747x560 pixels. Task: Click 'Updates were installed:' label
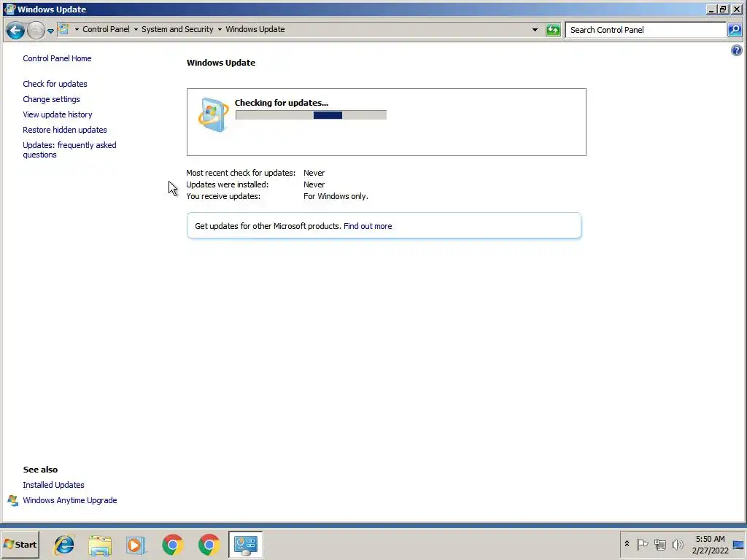pyautogui.click(x=228, y=184)
